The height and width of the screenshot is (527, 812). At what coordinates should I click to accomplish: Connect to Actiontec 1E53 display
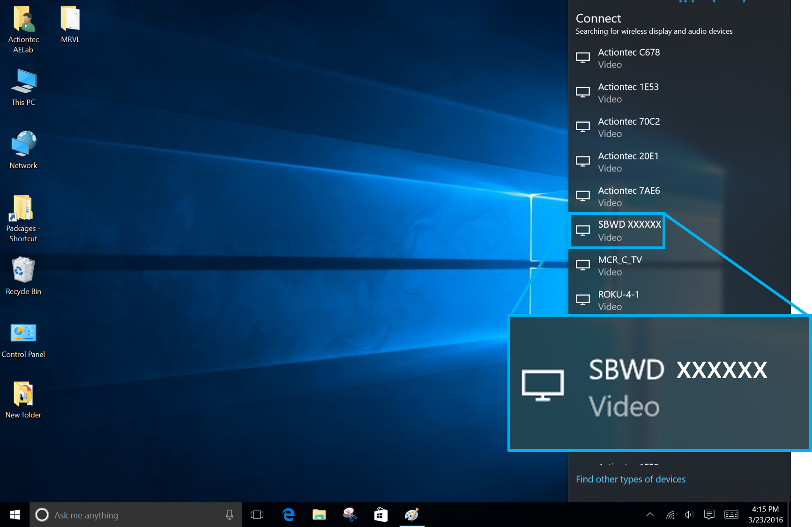(679, 93)
